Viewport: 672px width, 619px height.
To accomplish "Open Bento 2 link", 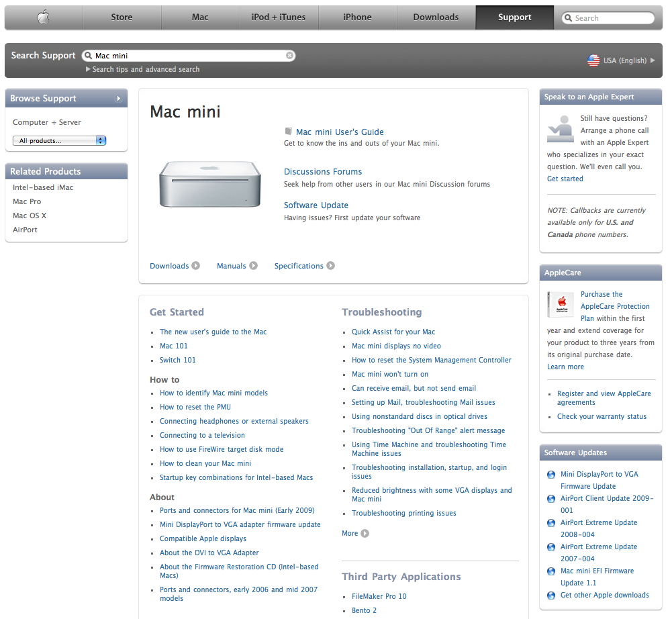I will coord(364,610).
